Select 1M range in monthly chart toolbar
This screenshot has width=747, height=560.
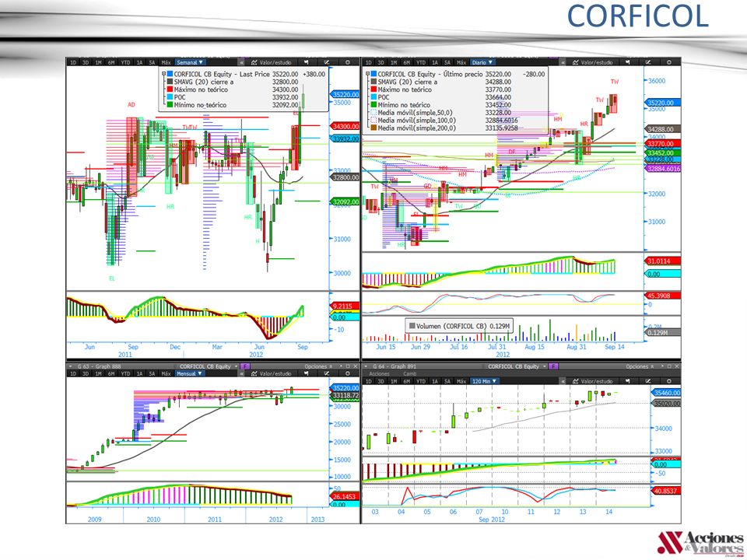click(x=98, y=374)
